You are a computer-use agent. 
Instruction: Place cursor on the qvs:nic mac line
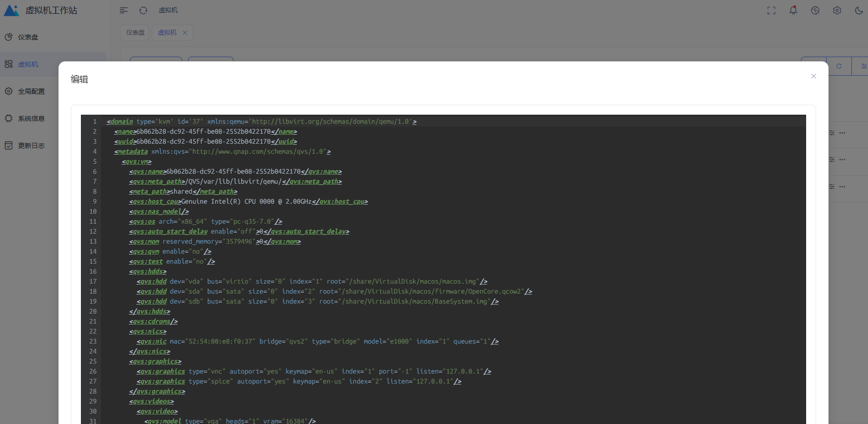coord(286,342)
